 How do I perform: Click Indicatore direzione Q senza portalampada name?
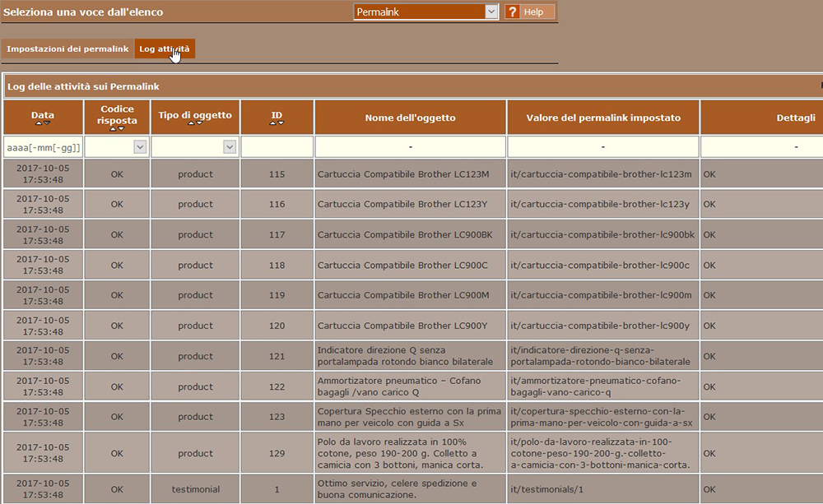(x=405, y=355)
